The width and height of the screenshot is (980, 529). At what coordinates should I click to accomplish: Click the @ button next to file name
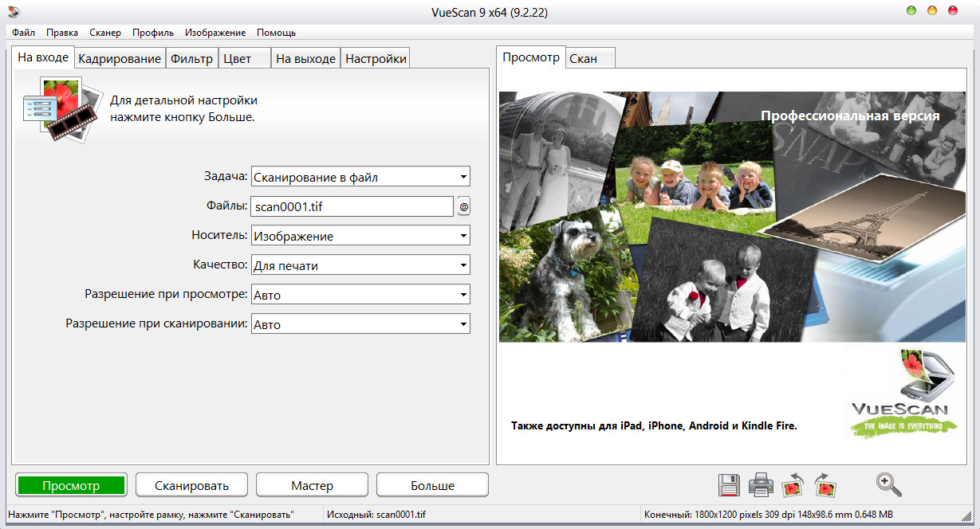pyautogui.click(x=463, y=207)
